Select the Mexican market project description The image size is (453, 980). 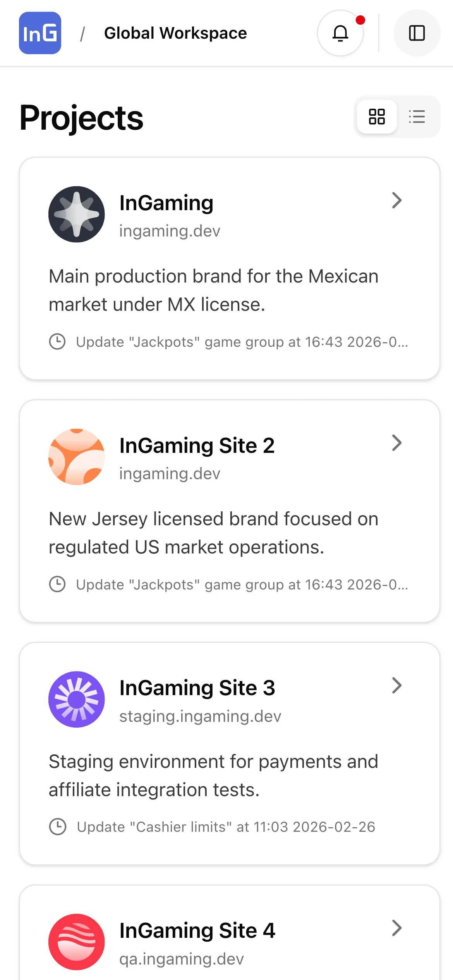point(213,290)
